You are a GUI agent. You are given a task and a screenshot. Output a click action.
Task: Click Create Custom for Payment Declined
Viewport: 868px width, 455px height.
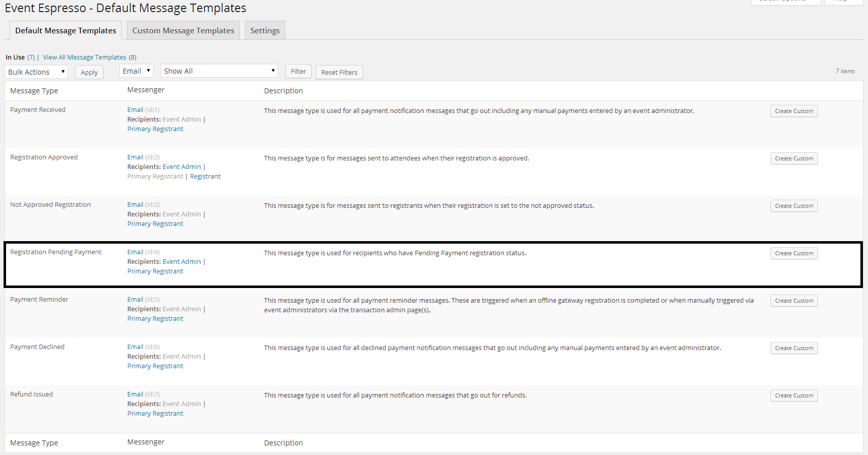794,348
